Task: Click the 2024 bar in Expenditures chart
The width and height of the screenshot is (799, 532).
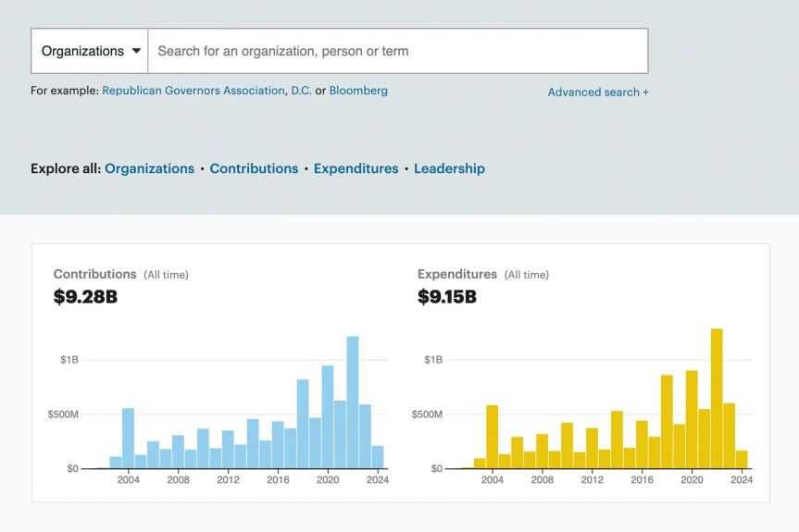Action: click(x=742, y=459)
